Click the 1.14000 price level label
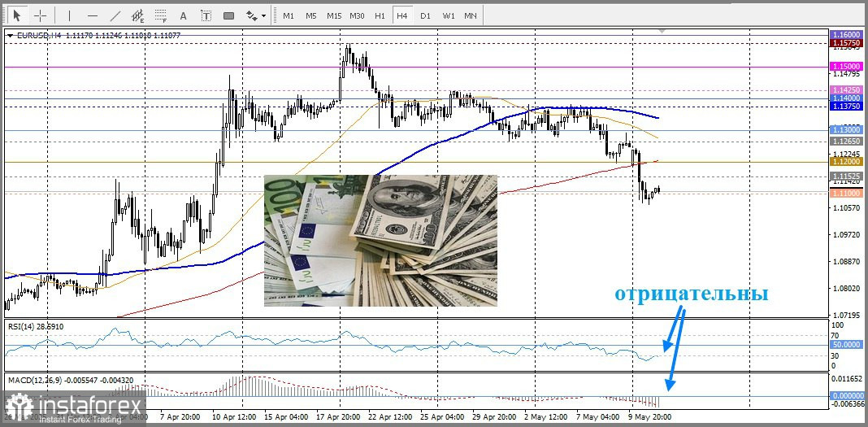This screenshot has height=427, width=868. coord(846,98)
